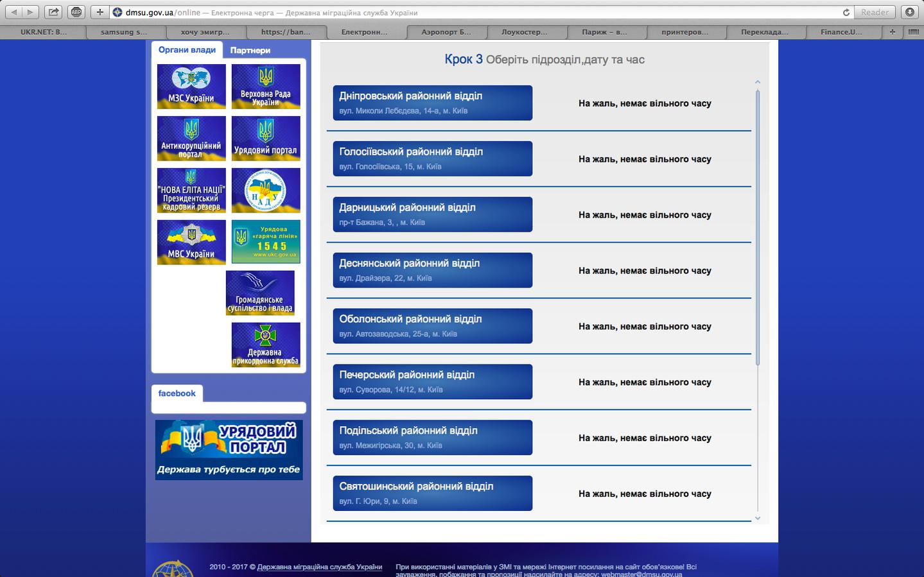Open the Державна міграційна служба України footer link
Screen dimensions: 924x577
click(x=320, y=567)
